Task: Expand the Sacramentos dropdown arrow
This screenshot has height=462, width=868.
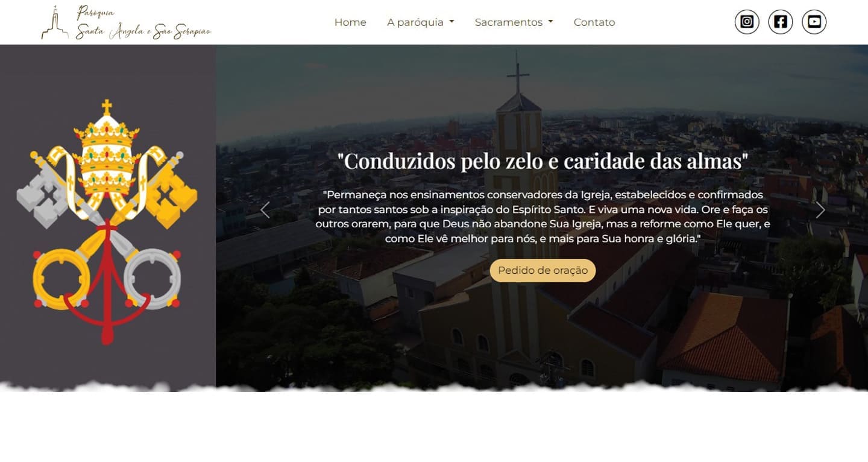Action: point(550,22)
